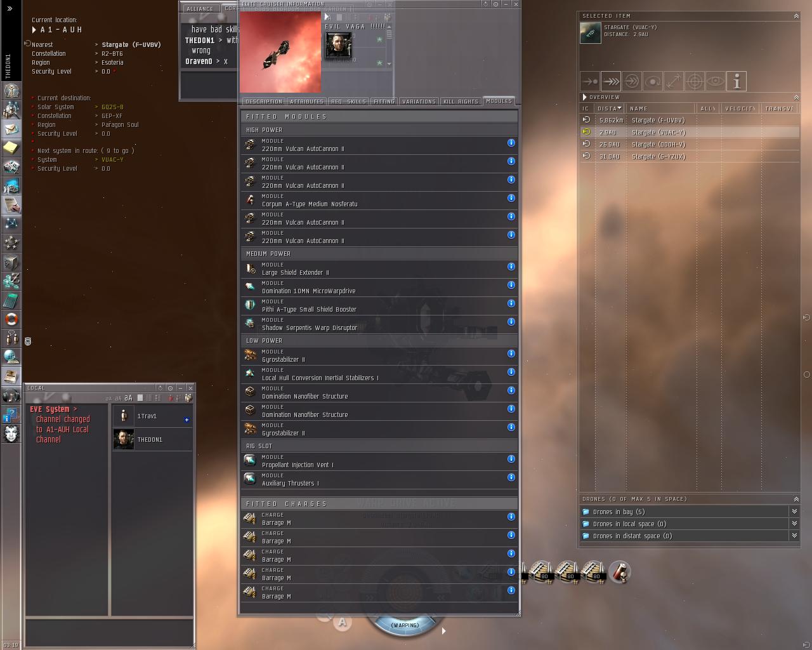Collapse the Selected Item panel
812x650 pixels.
(x=796, y=16)
